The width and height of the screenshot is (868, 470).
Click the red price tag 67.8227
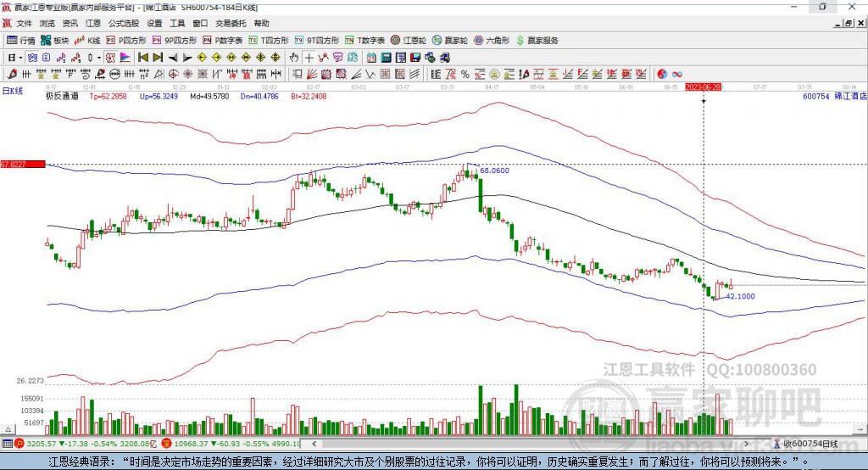pos(23,164)
